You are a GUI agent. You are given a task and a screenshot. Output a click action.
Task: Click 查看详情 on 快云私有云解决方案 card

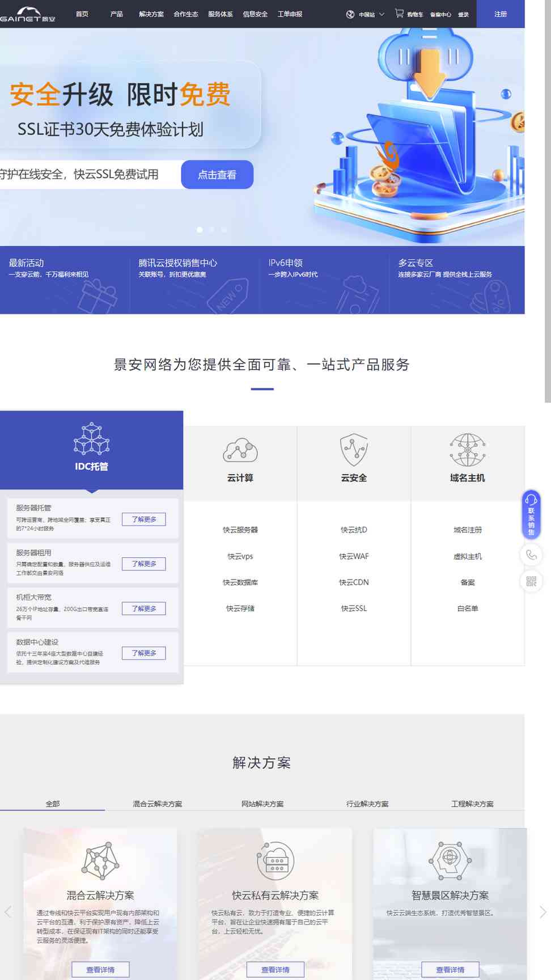(x=275, y=970)
